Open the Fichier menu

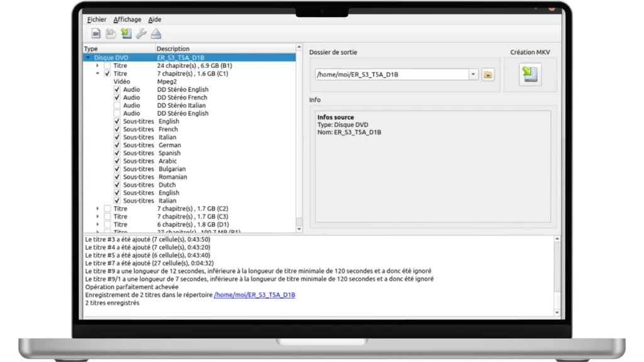(96, 19)
